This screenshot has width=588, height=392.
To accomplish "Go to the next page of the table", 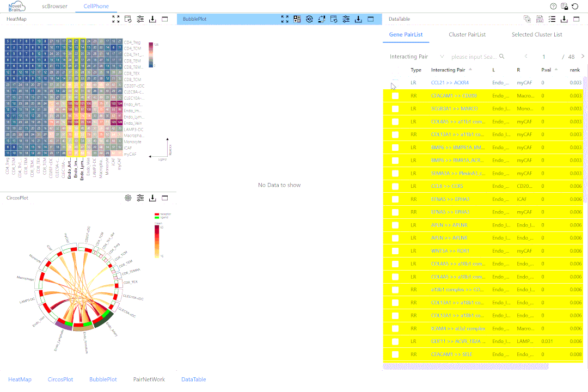I will (583, 57).
